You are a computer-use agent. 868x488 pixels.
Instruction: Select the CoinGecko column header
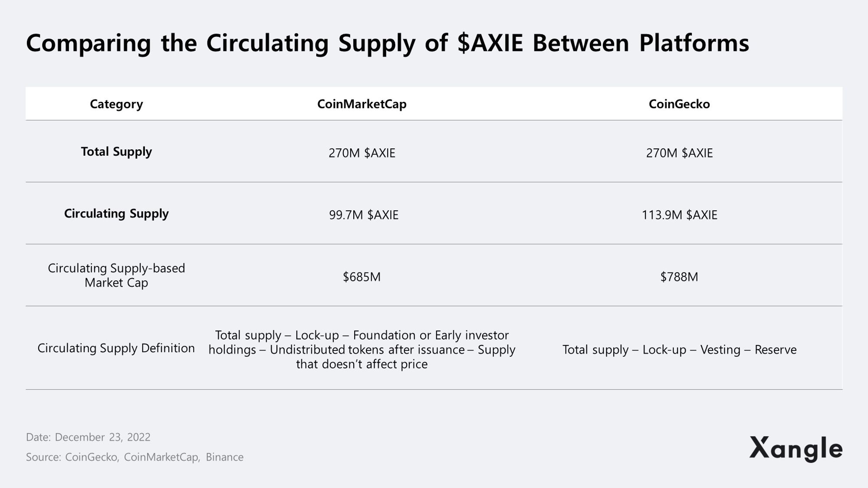(x=679, y=104)
